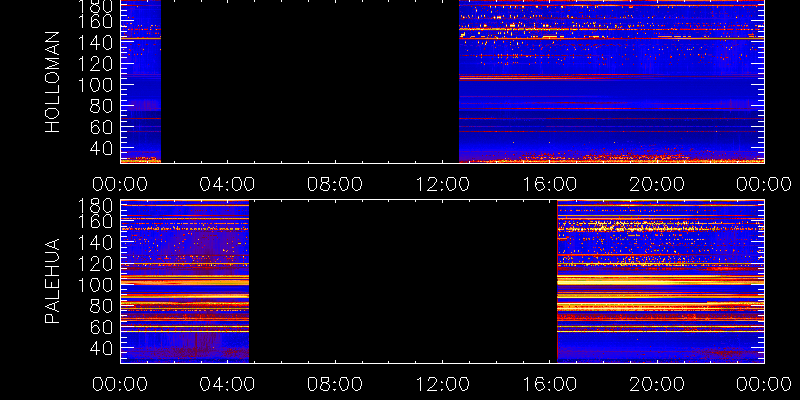Select the 120 tick label on HOLLOMAN axis
The image size is (800, 400).
point(97,64)
